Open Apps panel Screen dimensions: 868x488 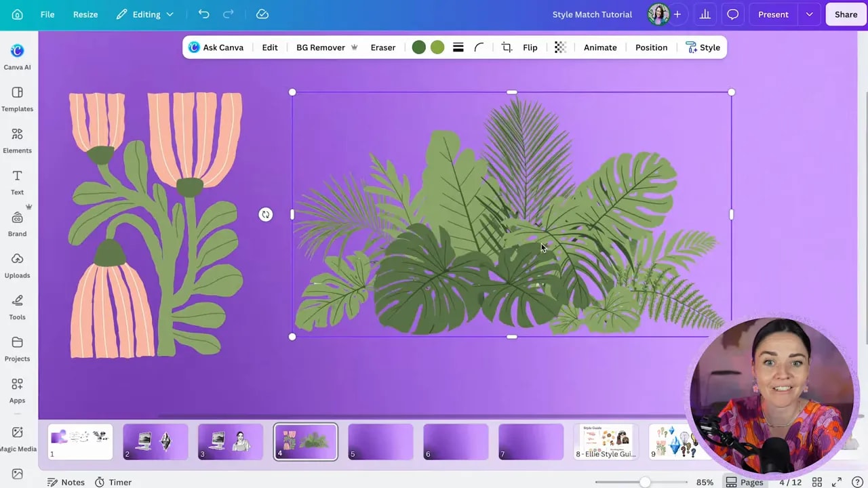tap(17, 391)
